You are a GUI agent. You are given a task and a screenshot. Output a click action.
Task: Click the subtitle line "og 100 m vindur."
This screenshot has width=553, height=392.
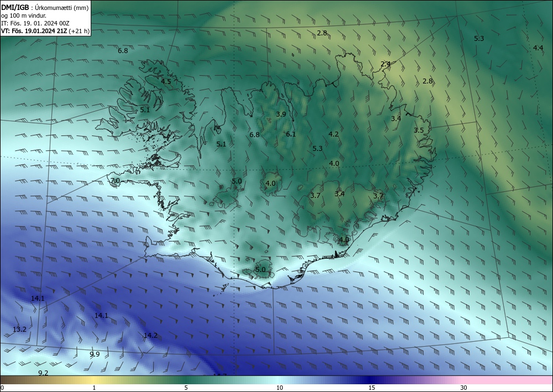[x=24, y=15]
